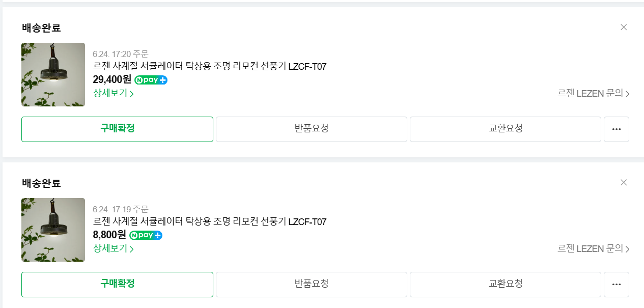Click the Npay plus badge beside 29,400원
The height and width of the screenshot is (308, 644).
pyautogui.click(x=151, y=80)
